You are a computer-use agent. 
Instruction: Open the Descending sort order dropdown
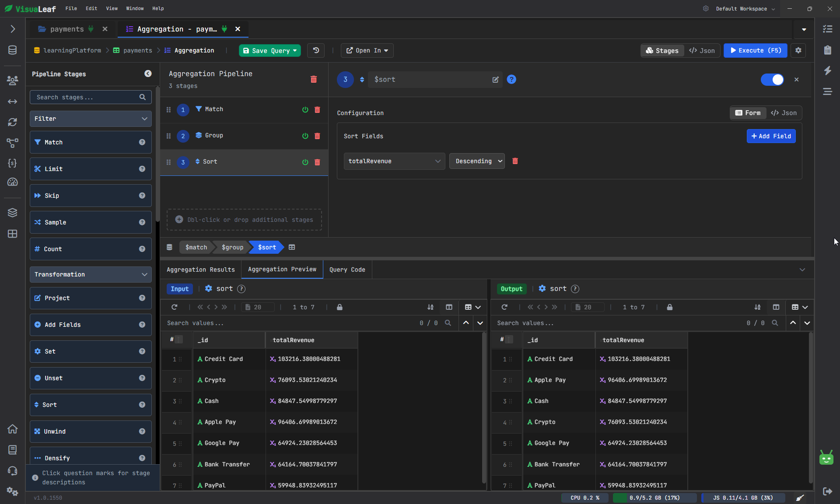coord(477,161)
